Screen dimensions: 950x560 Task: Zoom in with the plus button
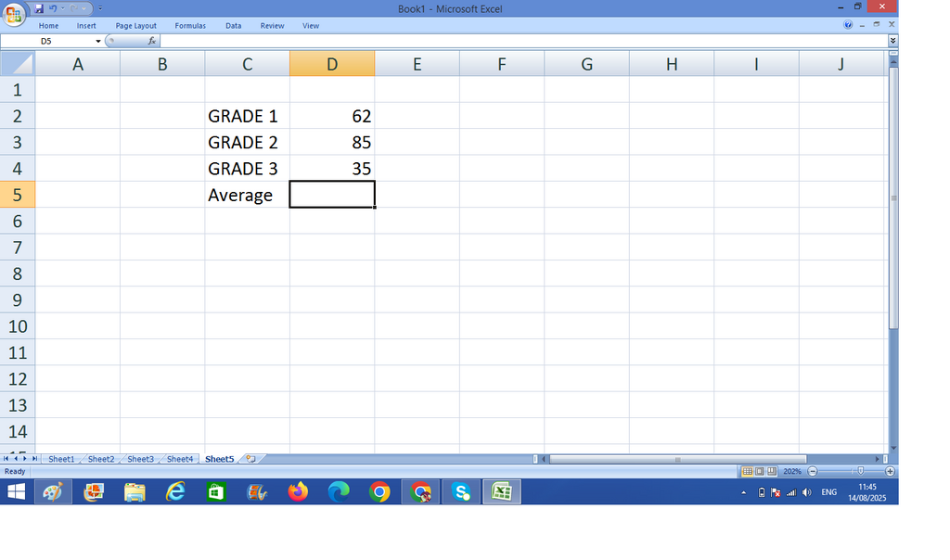[890, 471]
